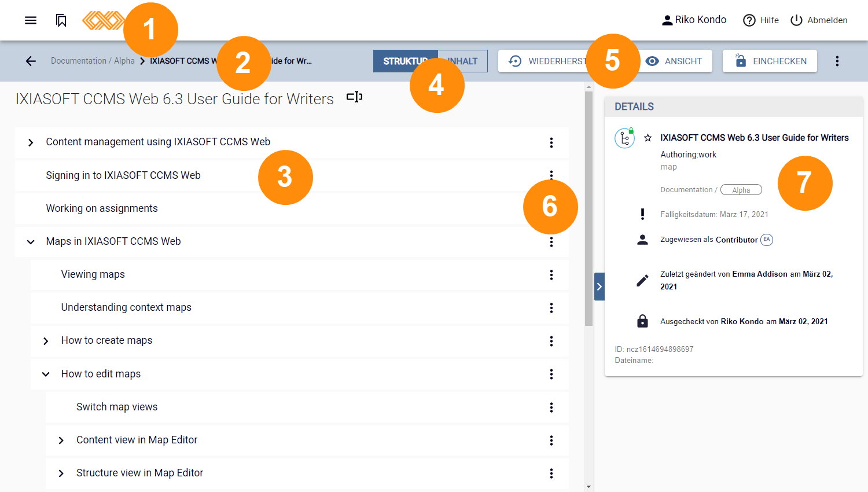868x492 pixels.
Task: Expand Structure view in Map Editor
Action: [61, 473]
